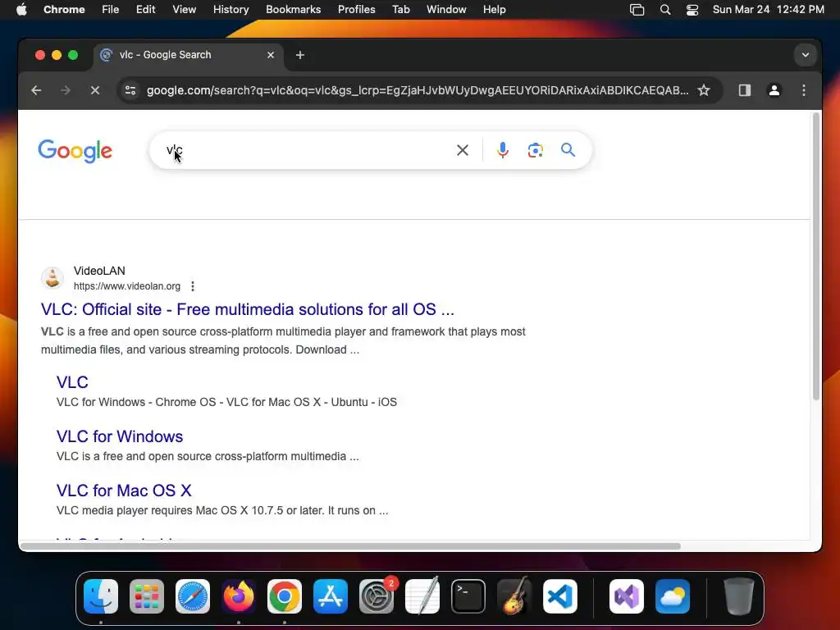
Task: Clear the Google search box with X
Action: [463, 151]
